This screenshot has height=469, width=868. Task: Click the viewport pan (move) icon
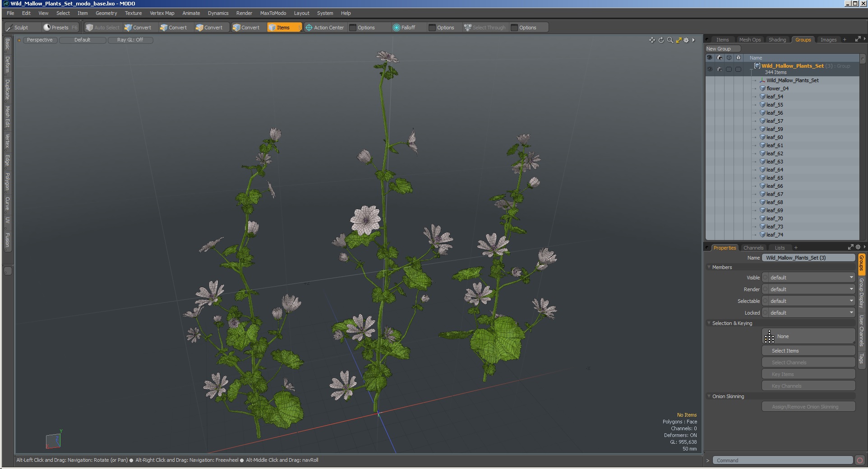pos(652,40)
